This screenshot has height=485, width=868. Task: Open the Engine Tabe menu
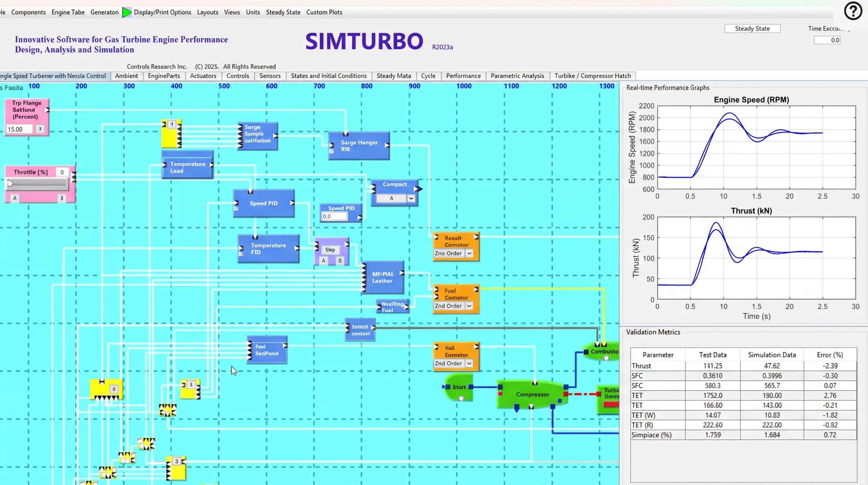point(68,12)
